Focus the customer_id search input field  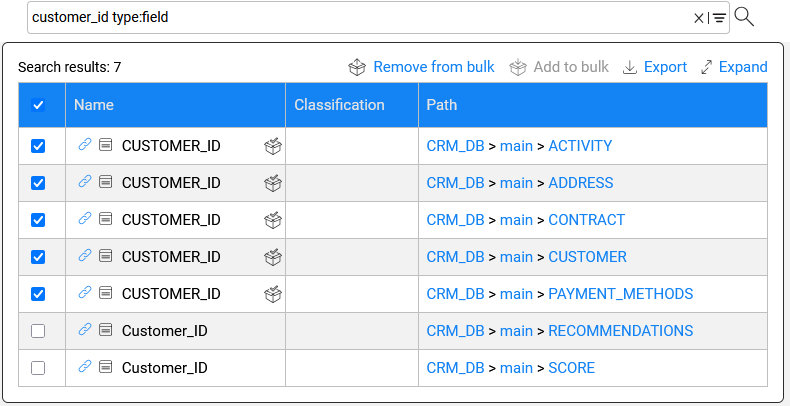point(360,18)
